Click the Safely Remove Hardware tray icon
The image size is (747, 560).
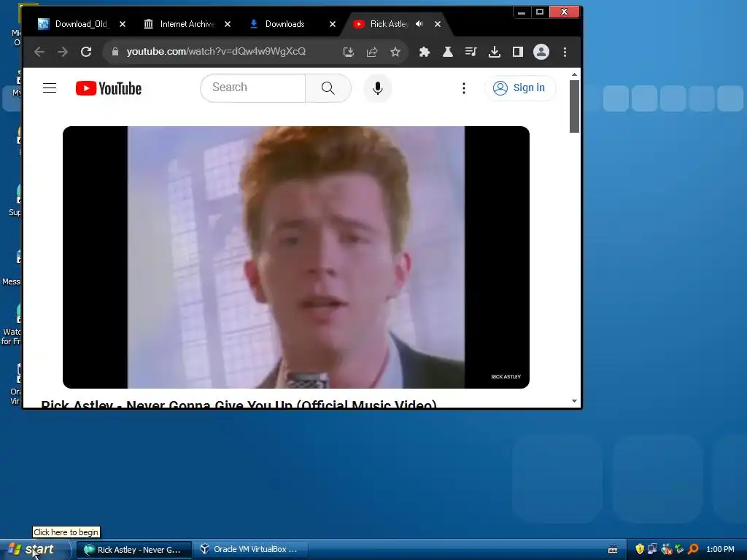coord(680,549)
